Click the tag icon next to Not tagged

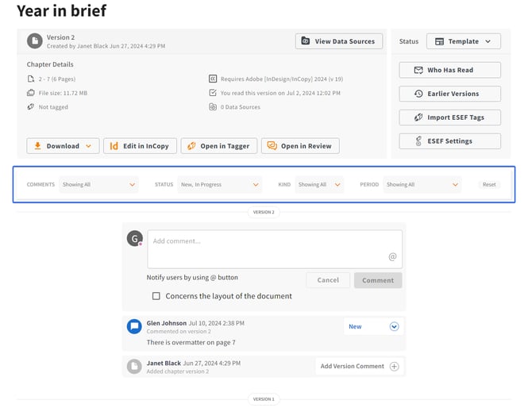(x=31, y=106)
